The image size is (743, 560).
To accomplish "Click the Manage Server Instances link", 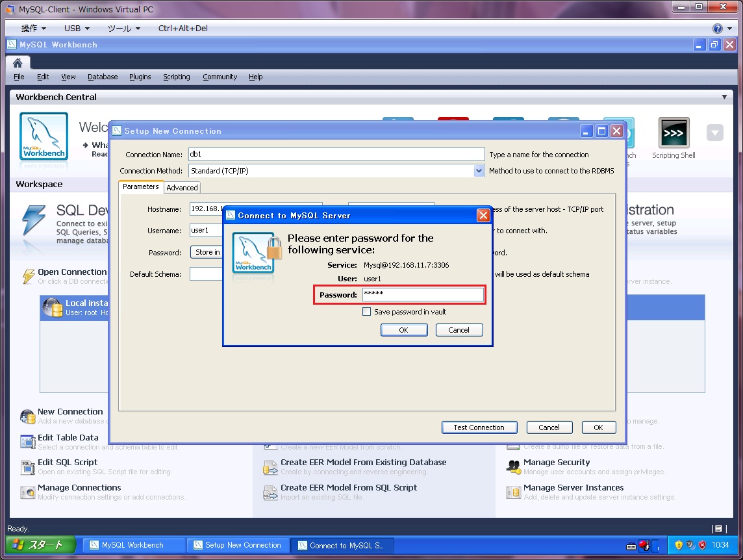I will (573, 487).
